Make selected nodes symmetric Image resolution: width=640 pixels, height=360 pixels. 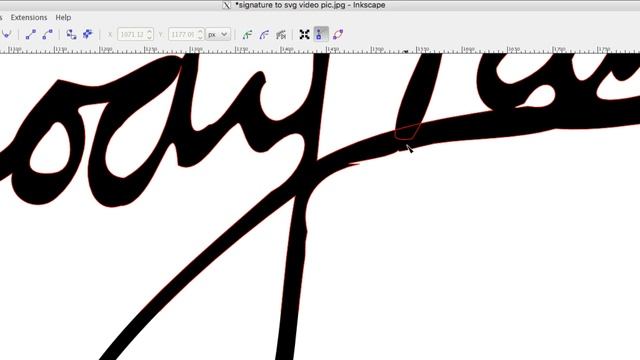coord(7,34)
